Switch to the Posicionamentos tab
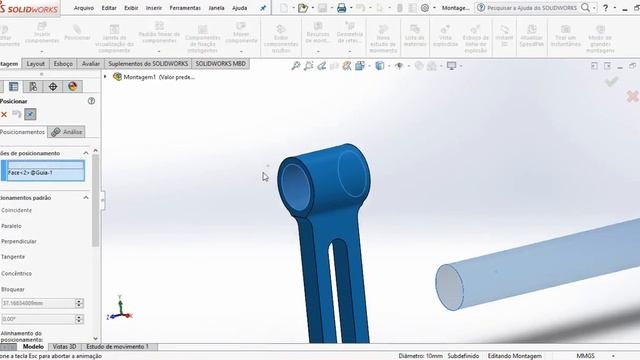Image resolution: width=640 pixels, height=360 pixels. tap(22, 132)
